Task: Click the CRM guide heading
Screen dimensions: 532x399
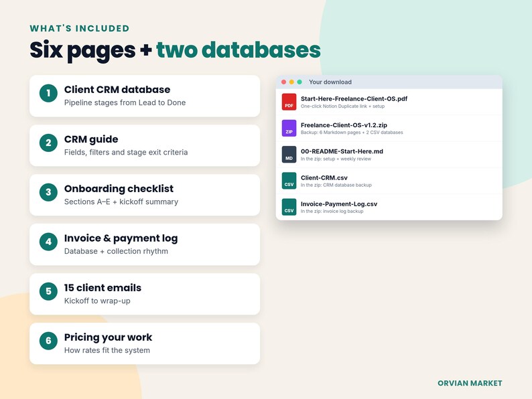Action: 91,139
